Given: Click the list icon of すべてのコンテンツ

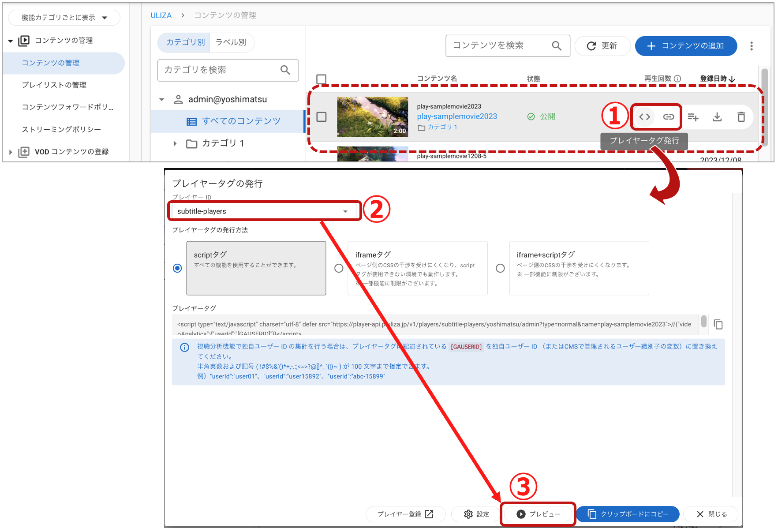Looking at the screenshot, I should 191,122.
